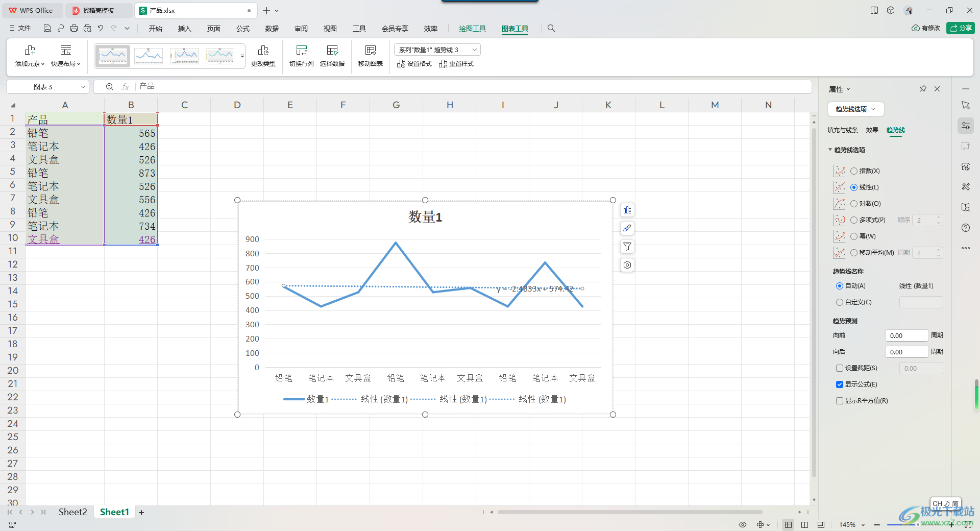Open the Name Box dropdown arrow
The image size is (980, 531).
pos(83,87)
